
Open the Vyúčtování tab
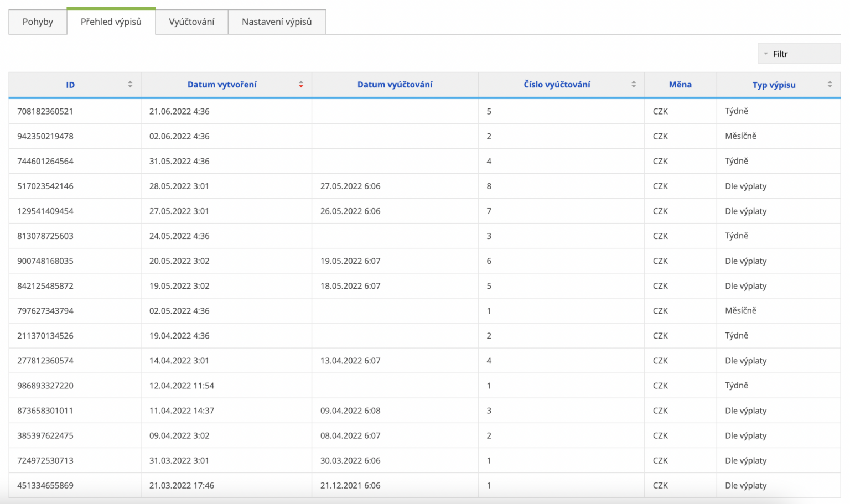191,22
